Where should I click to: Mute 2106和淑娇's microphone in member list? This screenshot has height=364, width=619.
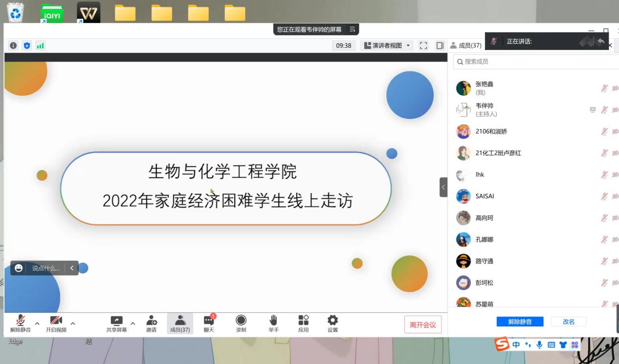pos(604,131)
